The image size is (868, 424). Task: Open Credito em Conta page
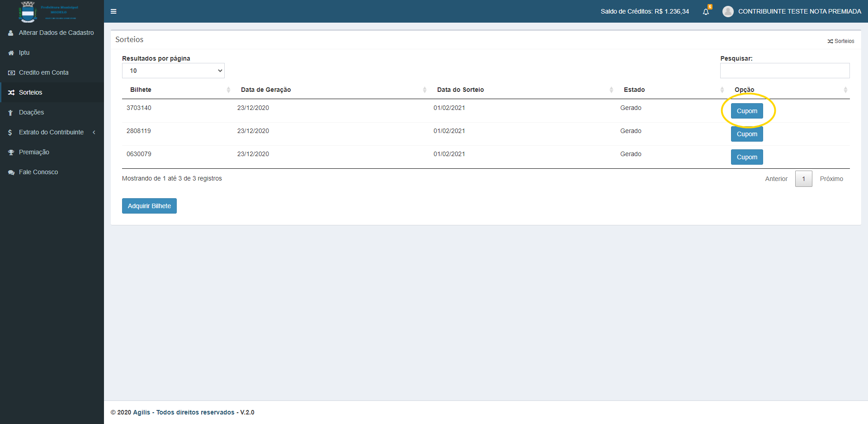pyautogui.click(x=43, y=72)
